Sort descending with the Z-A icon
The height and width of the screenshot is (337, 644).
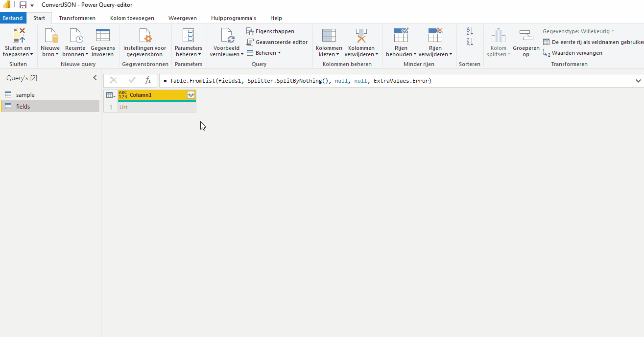point(470,42)
